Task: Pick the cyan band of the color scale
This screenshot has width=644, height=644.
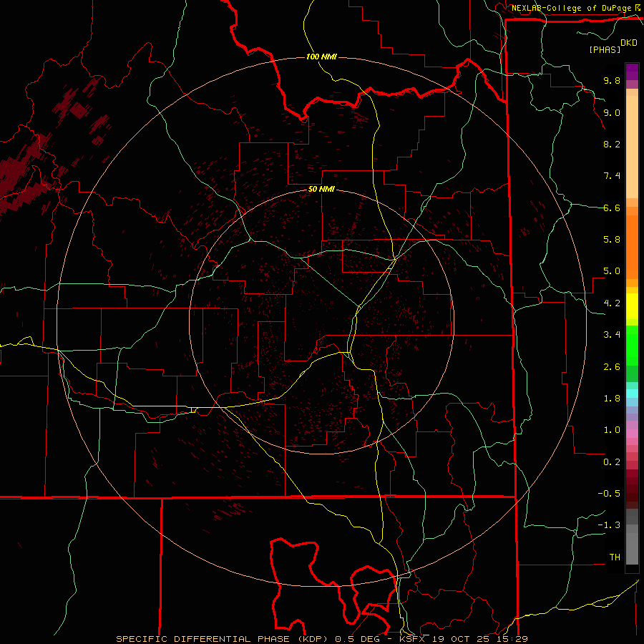Action: pos(632,394)
